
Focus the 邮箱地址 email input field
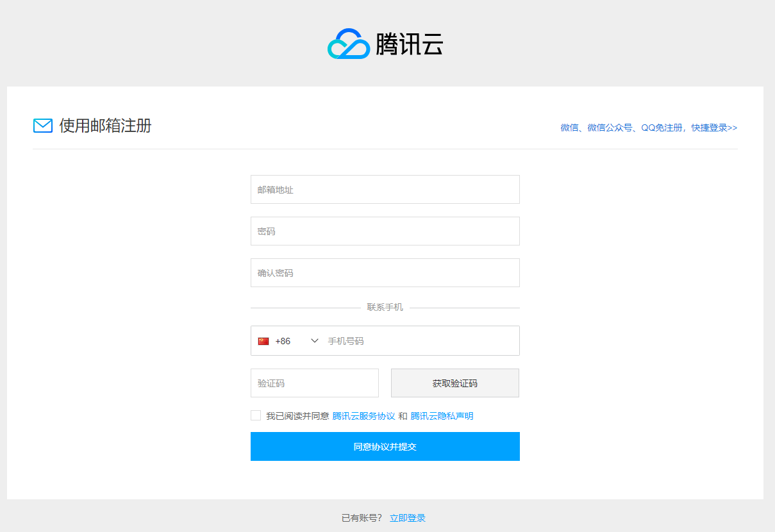click(x=385, y=190)
